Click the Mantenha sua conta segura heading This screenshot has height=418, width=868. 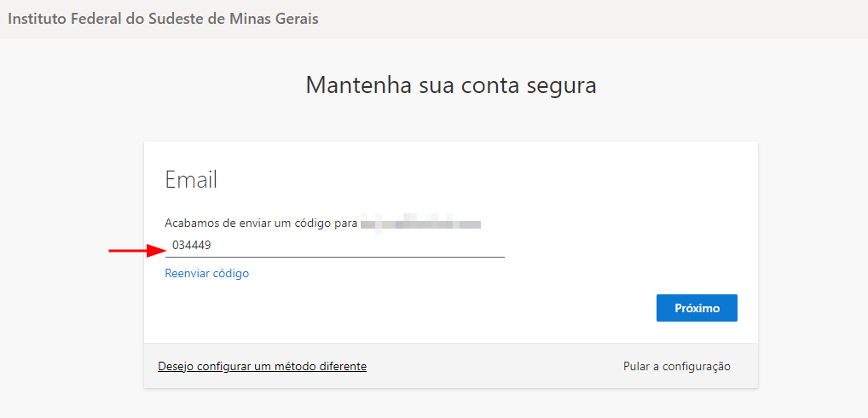click(450, 85)
